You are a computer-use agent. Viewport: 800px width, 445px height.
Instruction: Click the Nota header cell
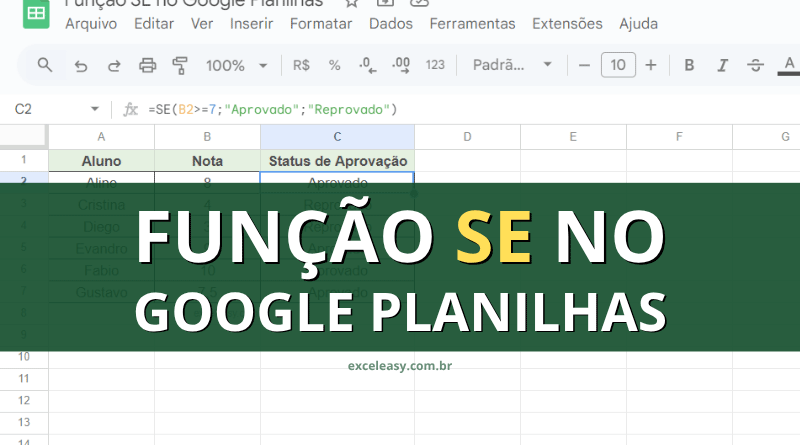pos(207,161)
